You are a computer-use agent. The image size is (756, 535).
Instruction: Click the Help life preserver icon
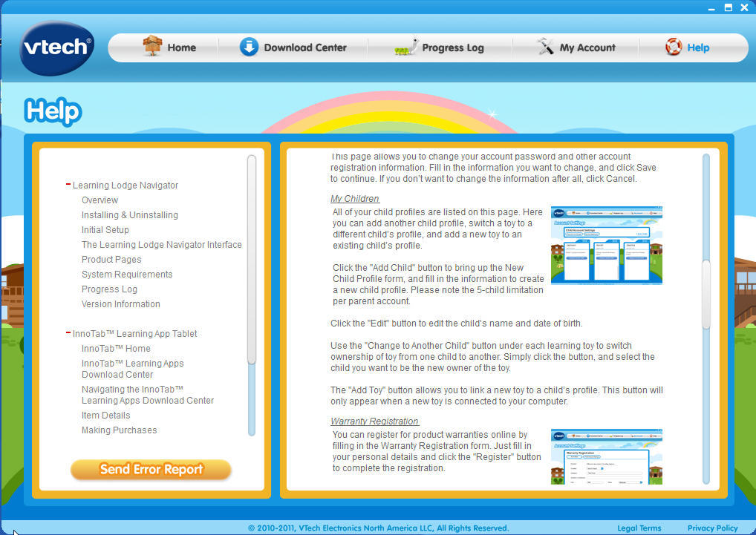[674, 46]
